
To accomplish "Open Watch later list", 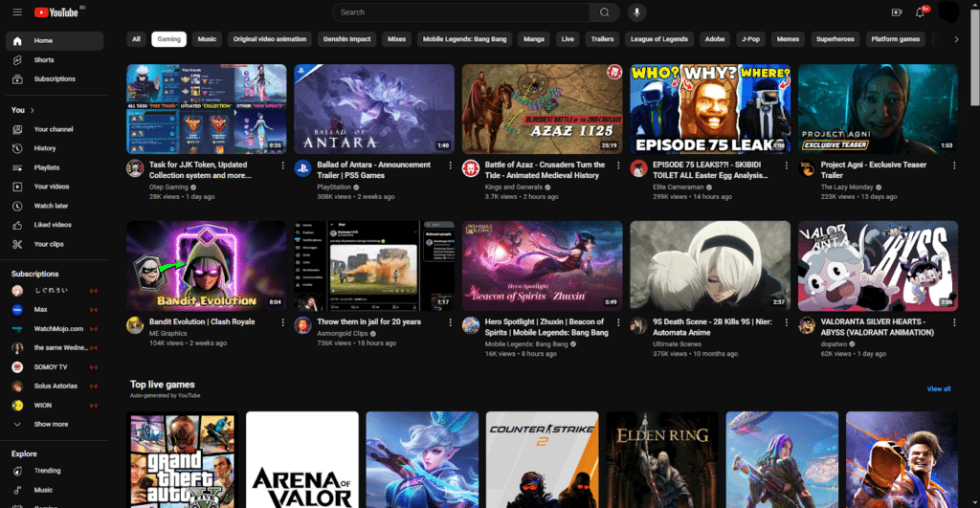I will point(55,206).
